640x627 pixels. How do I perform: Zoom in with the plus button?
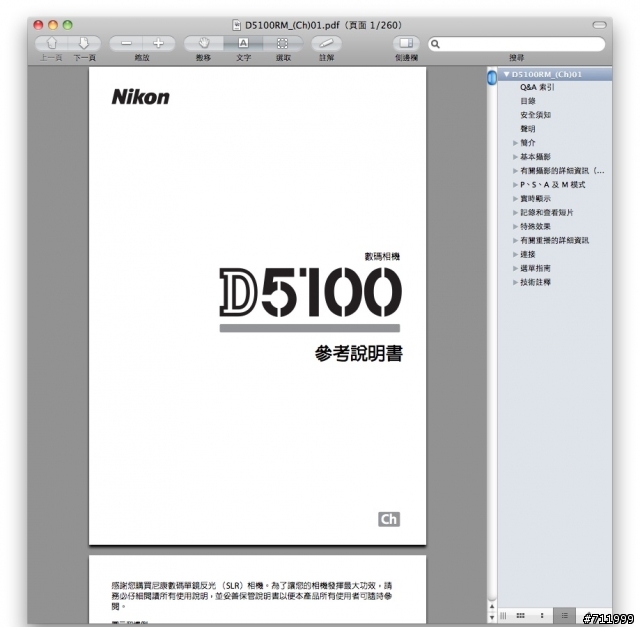pos(159,43)
